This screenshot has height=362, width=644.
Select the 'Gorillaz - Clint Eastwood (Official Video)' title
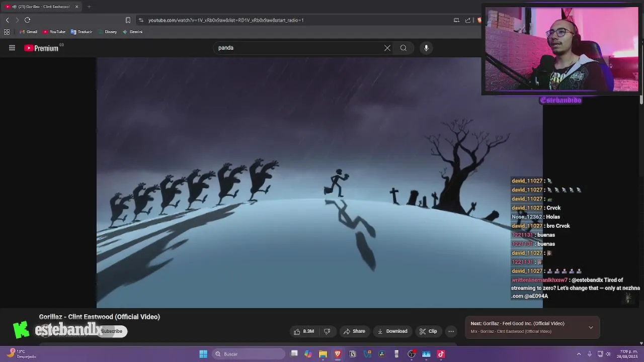[x=100, y=317]
